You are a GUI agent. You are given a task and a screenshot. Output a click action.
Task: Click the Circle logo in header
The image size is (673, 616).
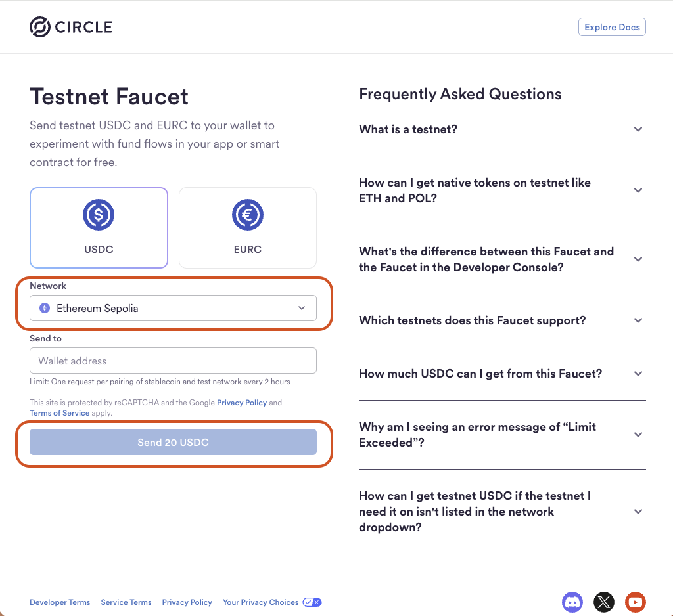click(x=71, y=27)
